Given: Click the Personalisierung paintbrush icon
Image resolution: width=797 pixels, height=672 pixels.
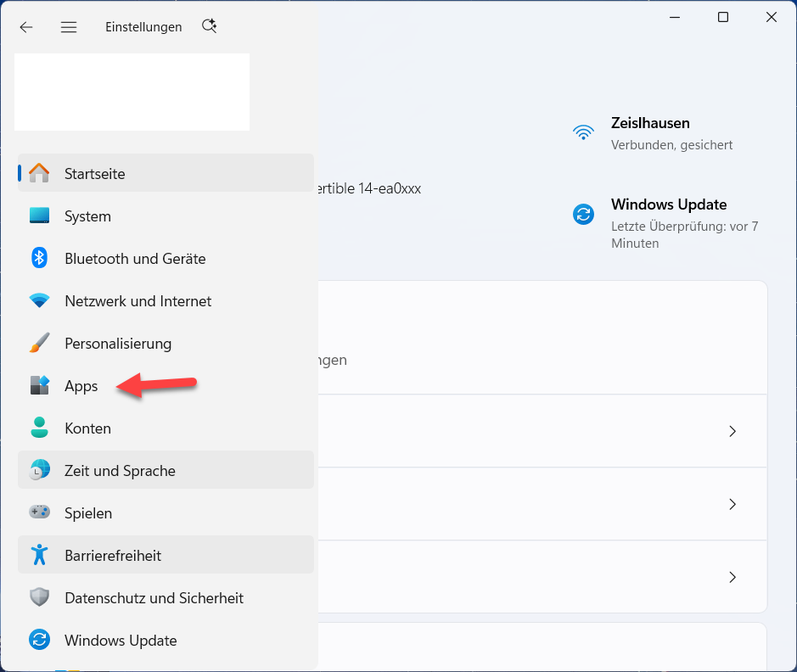Looking at the screenshot, I should pyautogui.click(x=39, y=343).
